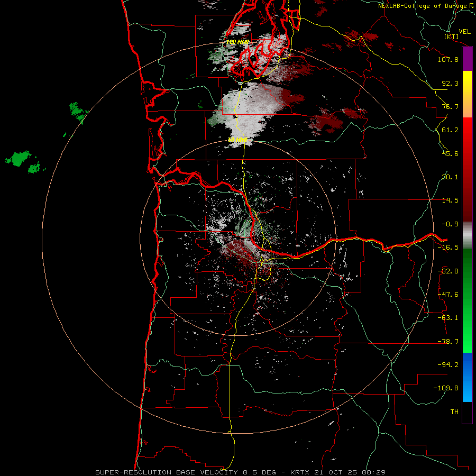Click the -32.0 velocity legend value
Screen dimensions: 476x476
[x=448, y=271]
